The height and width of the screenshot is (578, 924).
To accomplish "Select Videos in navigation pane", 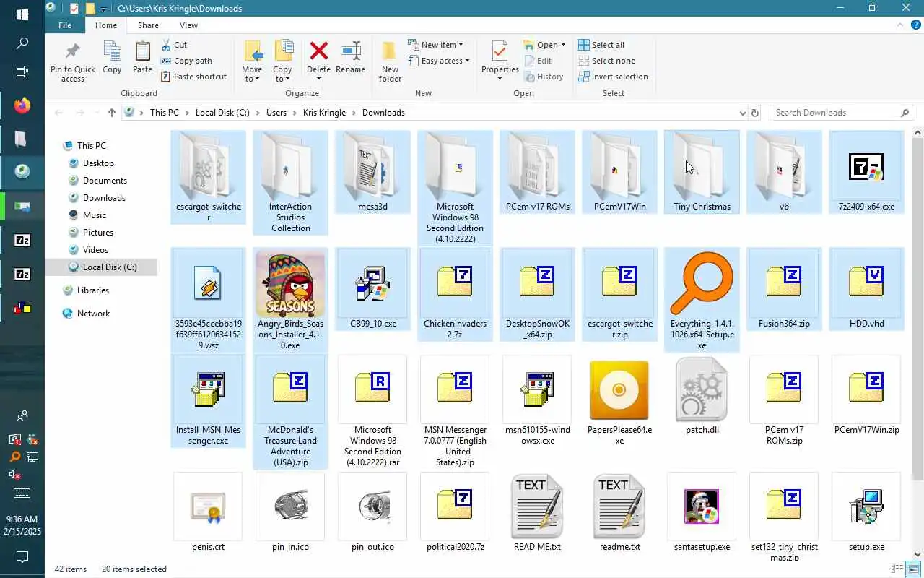I will pos(95,250).
